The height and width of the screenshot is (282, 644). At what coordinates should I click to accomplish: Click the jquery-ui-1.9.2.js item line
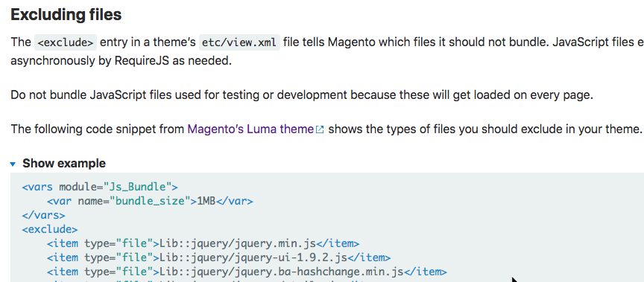pos(218,257)
